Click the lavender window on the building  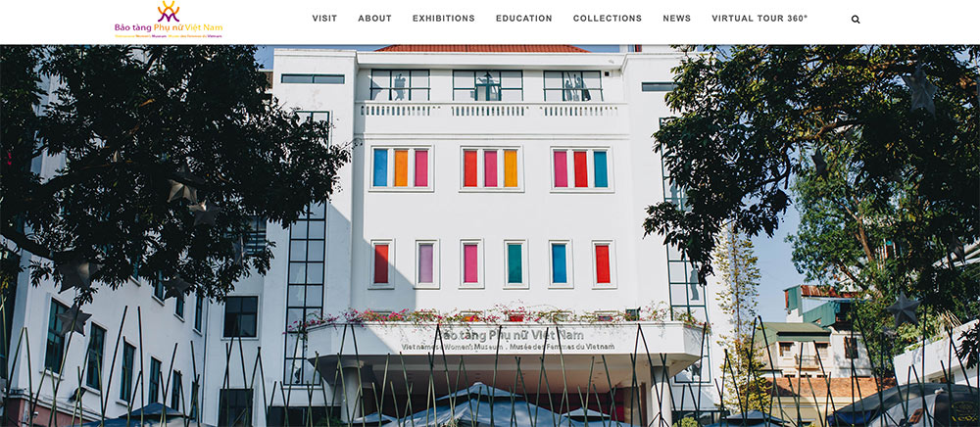(426, 263)
